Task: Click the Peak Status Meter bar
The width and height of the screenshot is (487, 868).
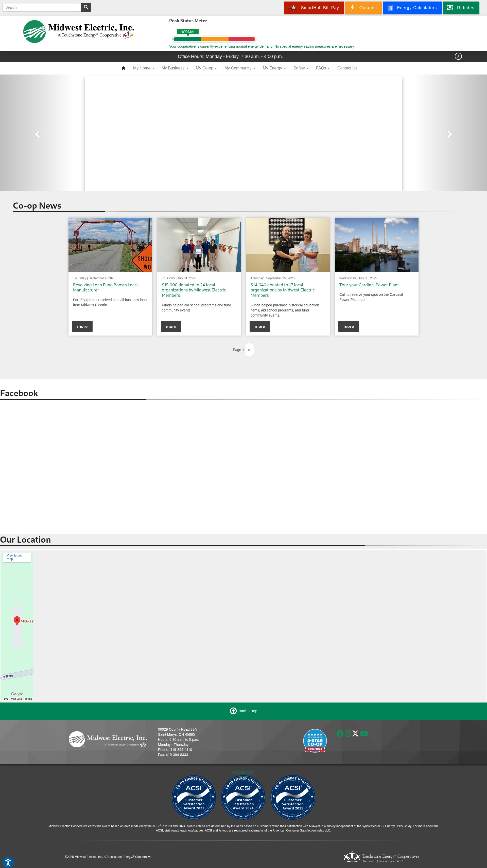Action: coord(215,39)
